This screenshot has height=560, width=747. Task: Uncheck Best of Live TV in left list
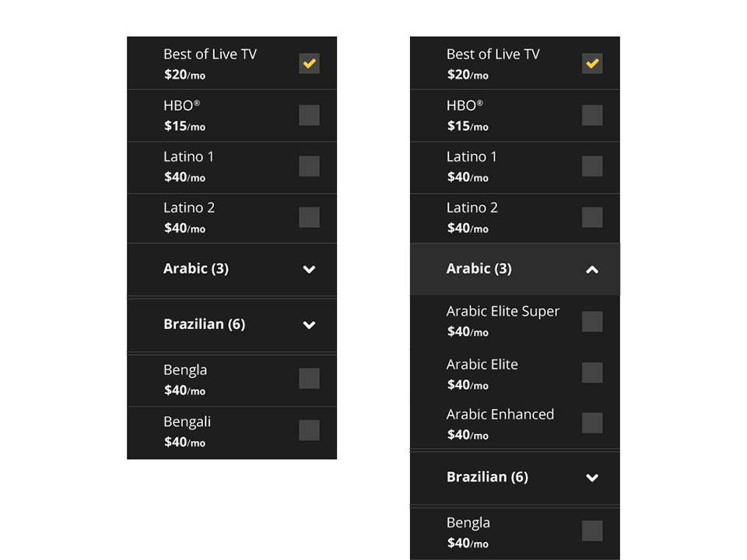pos(309,64)
